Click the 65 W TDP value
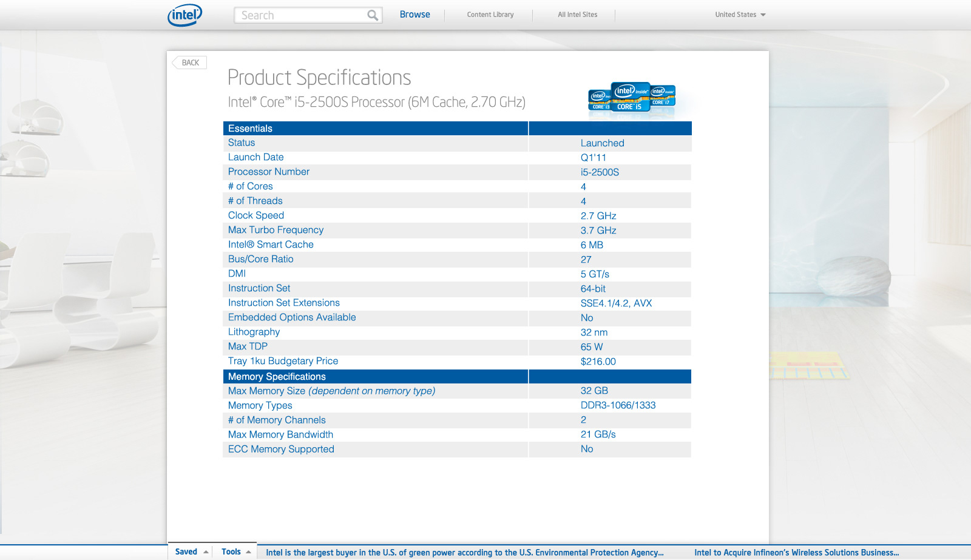The image size is (971, 560). pyautogui.click(x=592, y=347)
